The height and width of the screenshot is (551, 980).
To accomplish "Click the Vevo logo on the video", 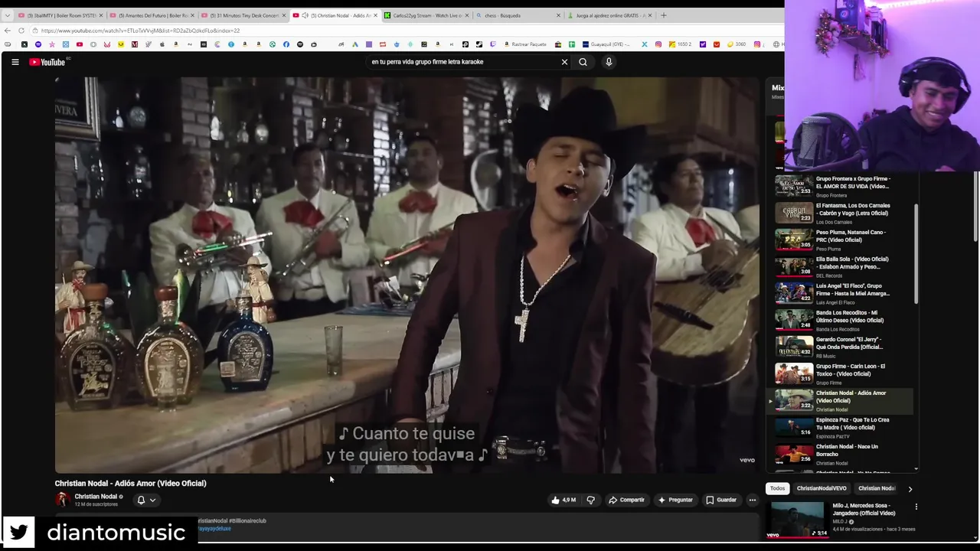I will tap(746, 460).
